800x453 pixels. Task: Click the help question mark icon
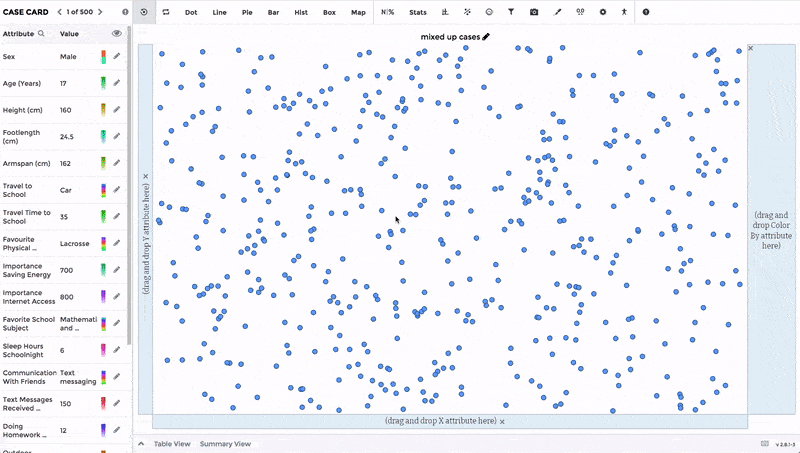pos(646,12)
